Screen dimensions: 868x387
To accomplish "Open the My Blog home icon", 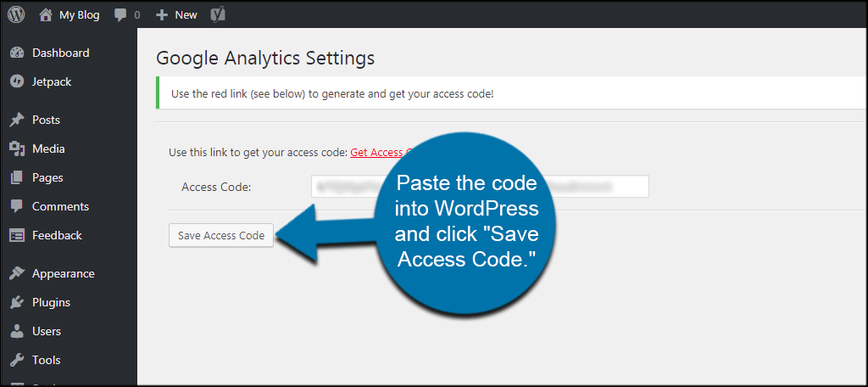I will [46, 14].
